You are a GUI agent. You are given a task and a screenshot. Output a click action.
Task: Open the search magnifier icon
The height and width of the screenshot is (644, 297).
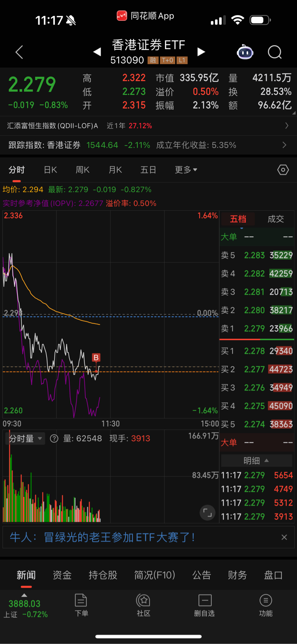(x=275, y=52)
